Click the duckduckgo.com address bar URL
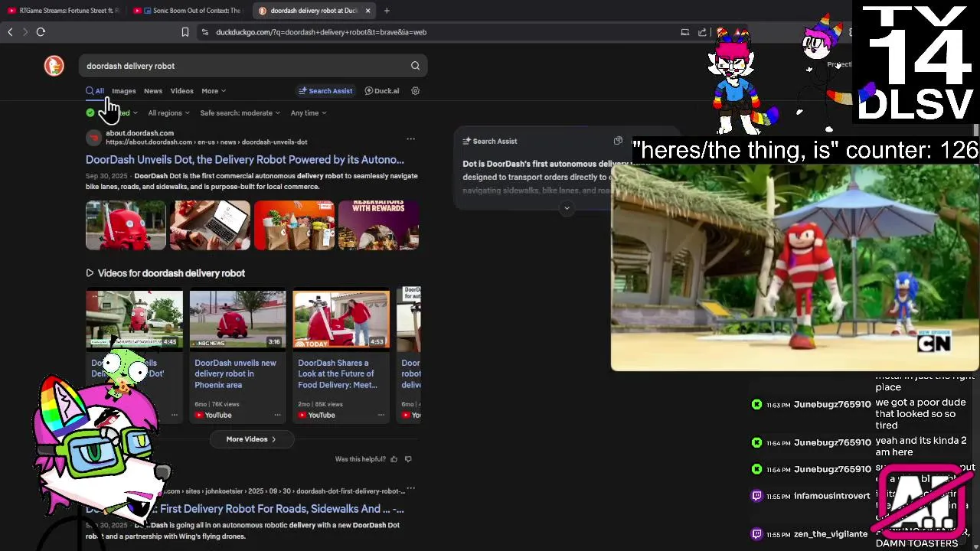980x551 pixels. [x=321, y=32]
